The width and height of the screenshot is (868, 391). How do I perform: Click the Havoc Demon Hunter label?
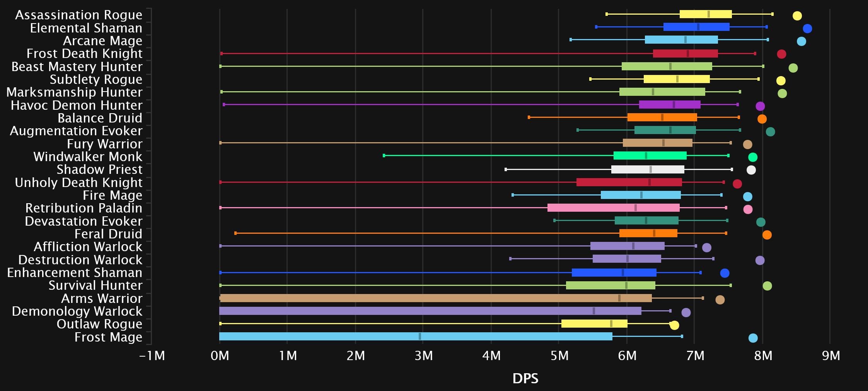tap(77, 105)
